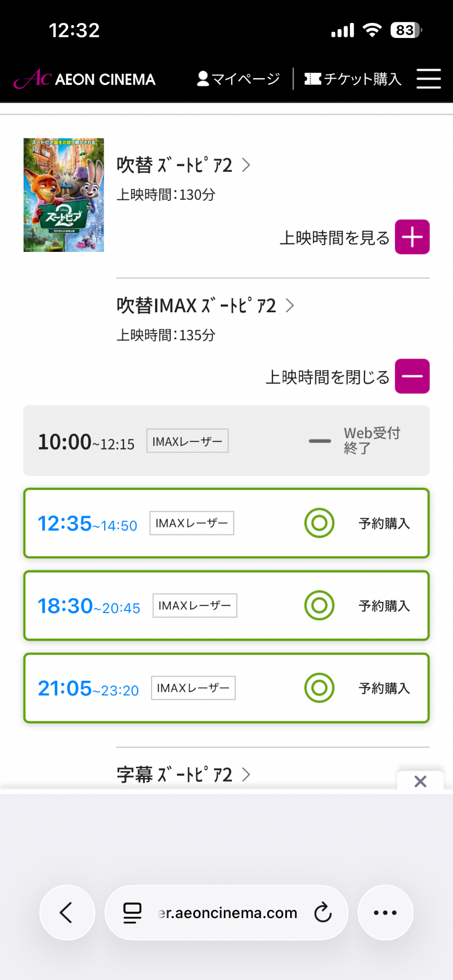Viewport: 453px width, 980px height.
Task: Open マイページ account page
Action: pos(238,79)
